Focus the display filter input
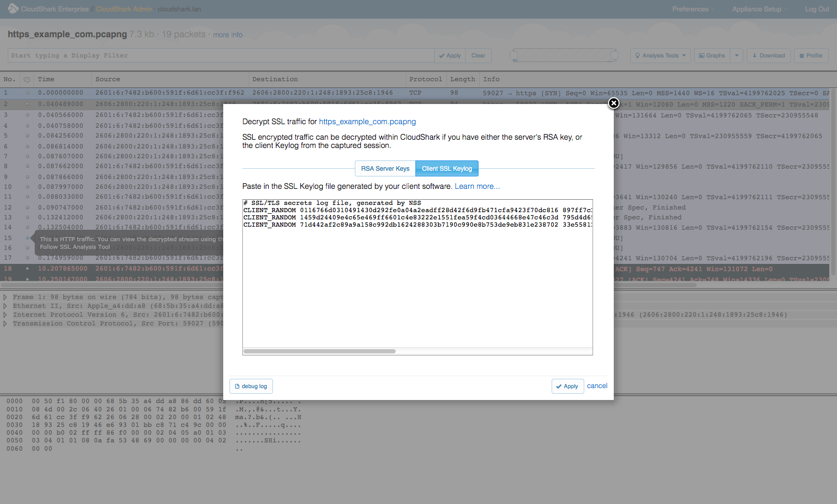The width and height of the screenshot is (837, 504). (x=221, y=55)
